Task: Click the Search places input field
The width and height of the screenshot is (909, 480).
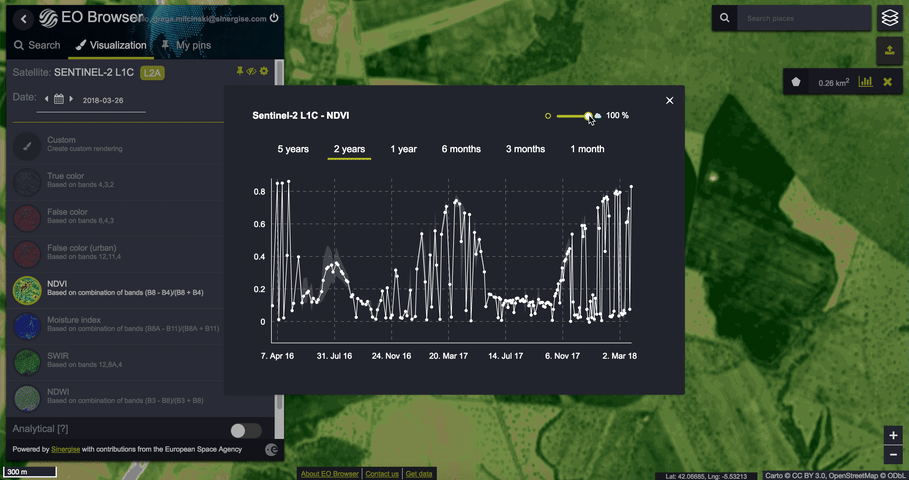Action: [x=804, y=18]
